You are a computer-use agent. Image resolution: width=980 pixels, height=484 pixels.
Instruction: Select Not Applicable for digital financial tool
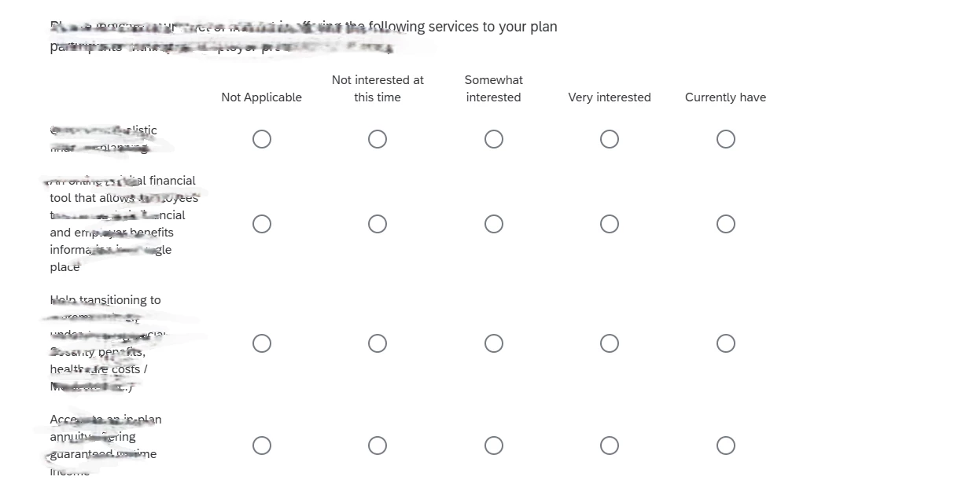[x=262, y=224]
